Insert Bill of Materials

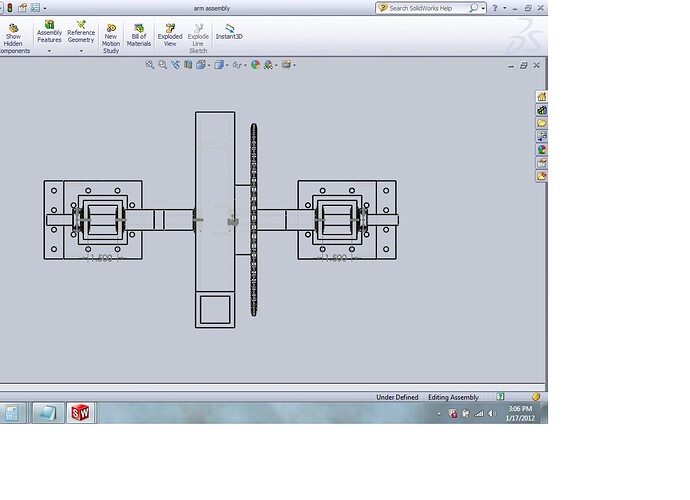click(x=139, y=35)
